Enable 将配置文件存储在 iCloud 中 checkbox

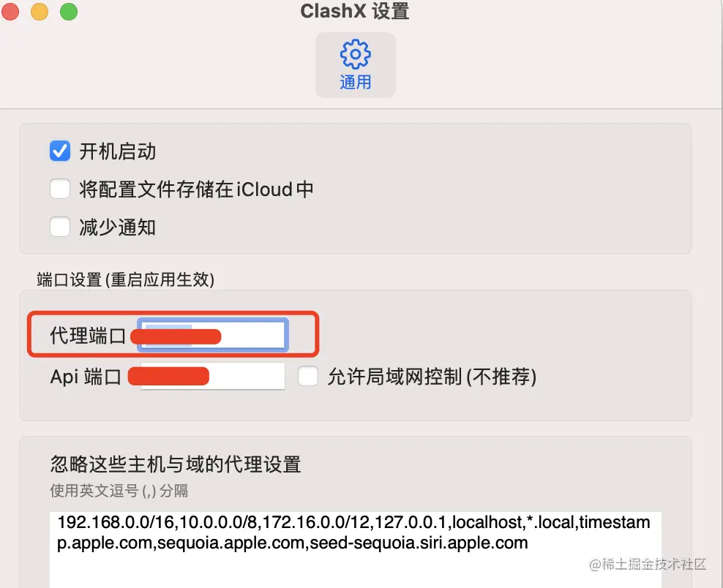(60, 189)
